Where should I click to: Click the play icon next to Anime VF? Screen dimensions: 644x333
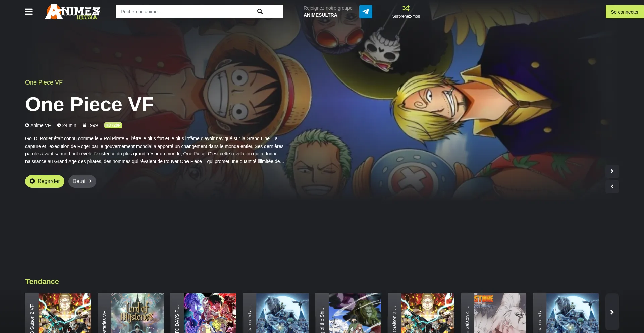(x=27, y=125)
